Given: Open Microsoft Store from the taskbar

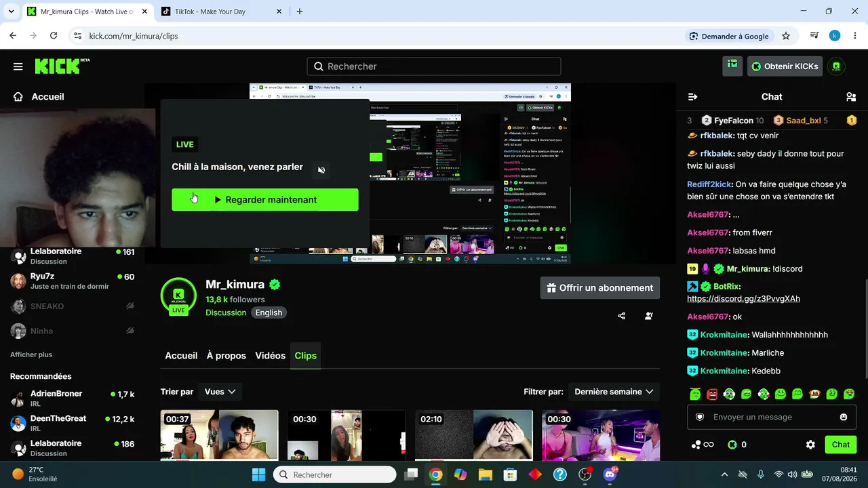Looking at the screenshot, I should pos(510,474).
